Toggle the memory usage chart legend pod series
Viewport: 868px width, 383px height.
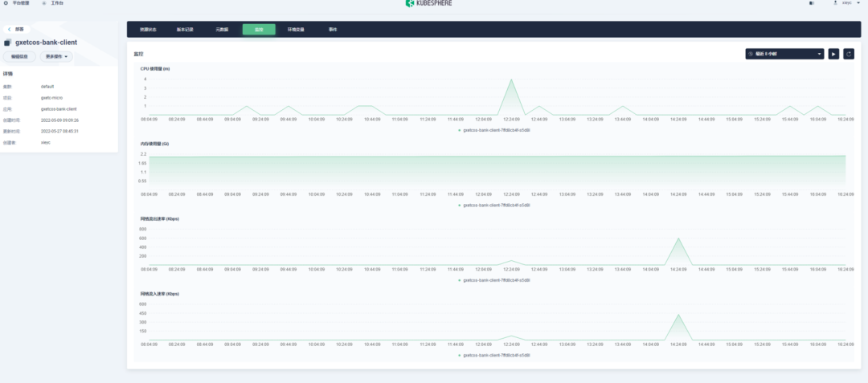[494, 205]
